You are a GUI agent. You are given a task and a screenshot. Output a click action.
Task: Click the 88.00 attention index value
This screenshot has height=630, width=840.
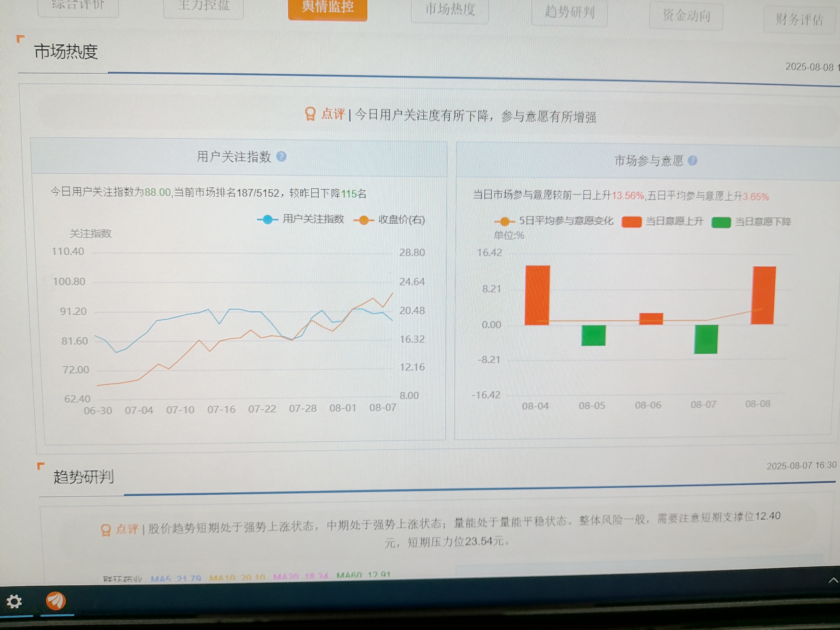coord(157,192)
